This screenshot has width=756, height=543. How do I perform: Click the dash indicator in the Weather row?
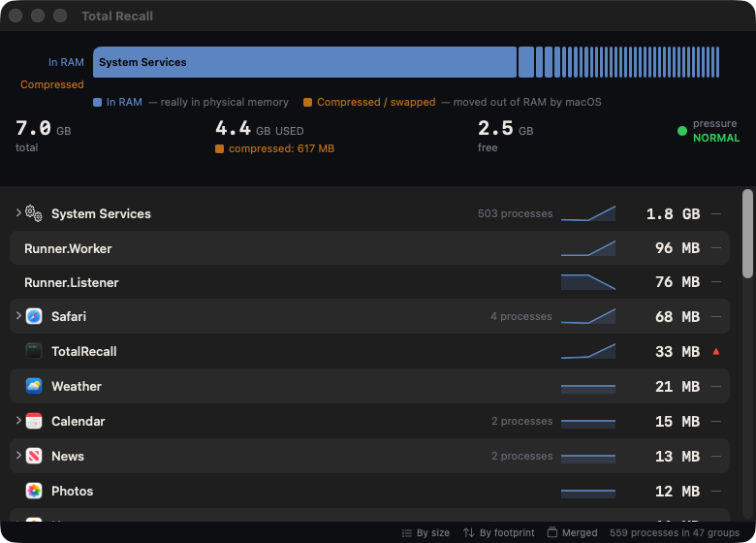(716, 386)
